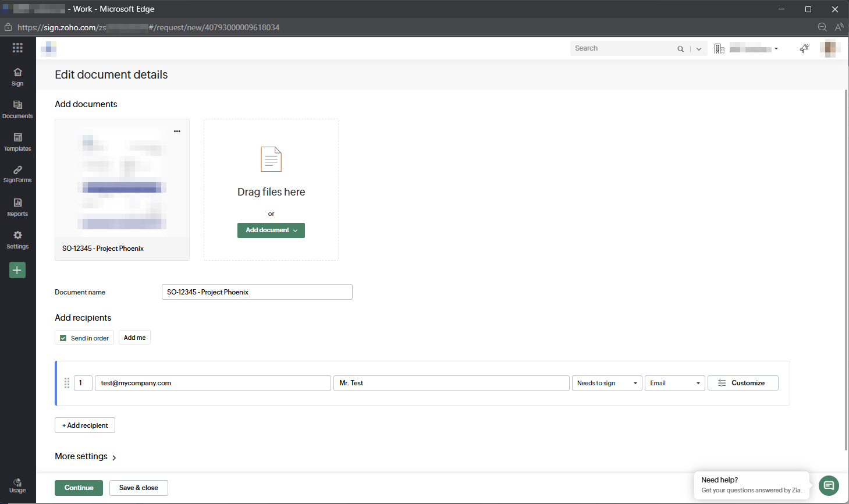The width and height of the screenshot is (849, 504).
Task: Open announcements megaphone icon
Action: (x=804, y=48)
